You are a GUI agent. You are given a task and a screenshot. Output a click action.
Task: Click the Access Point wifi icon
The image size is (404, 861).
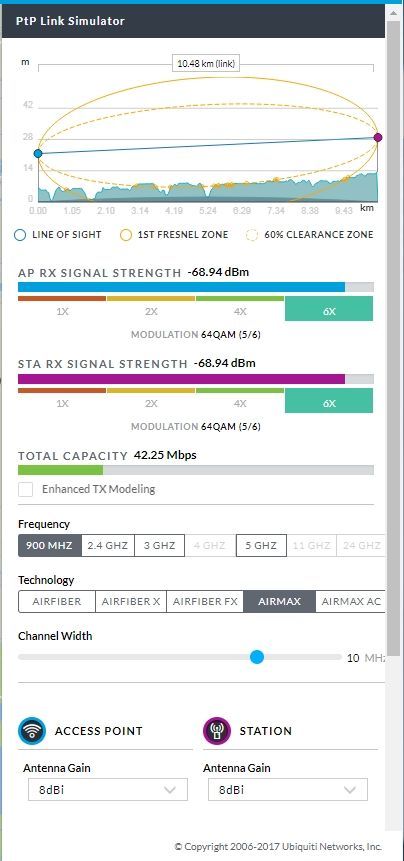point(32,731)
